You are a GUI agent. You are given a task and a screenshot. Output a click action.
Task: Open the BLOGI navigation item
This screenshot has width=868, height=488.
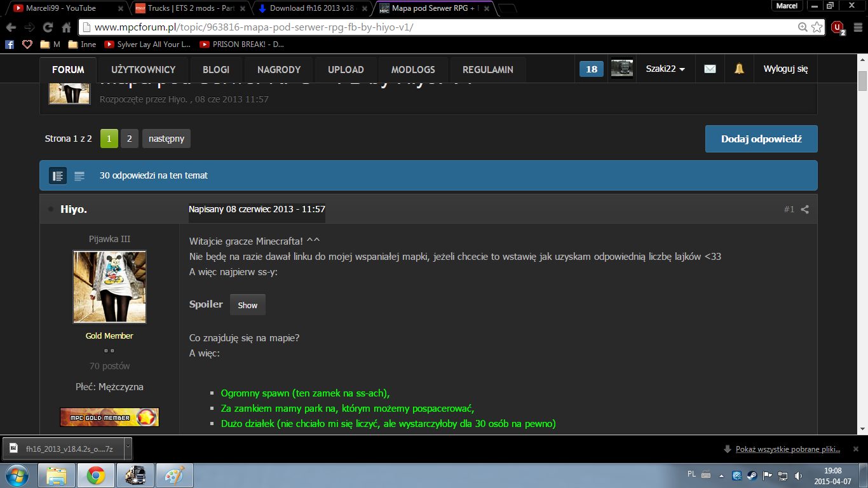click(x=216, y=70)
